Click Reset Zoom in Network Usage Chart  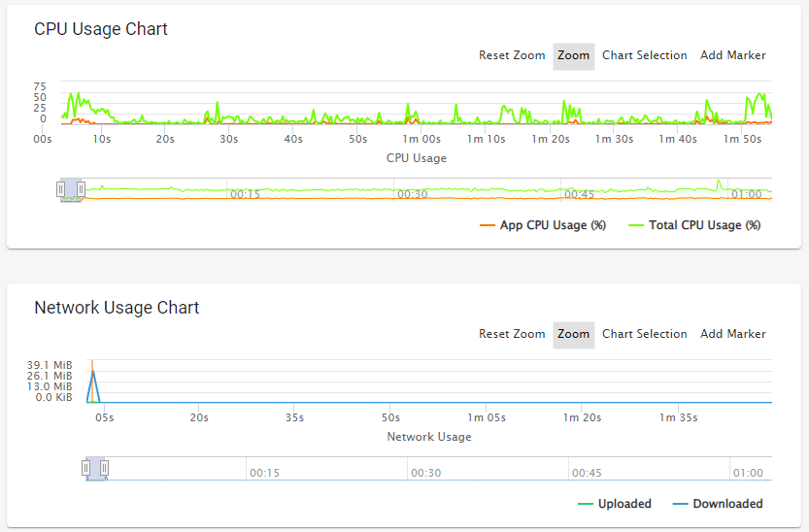click(x=512, y=334)
